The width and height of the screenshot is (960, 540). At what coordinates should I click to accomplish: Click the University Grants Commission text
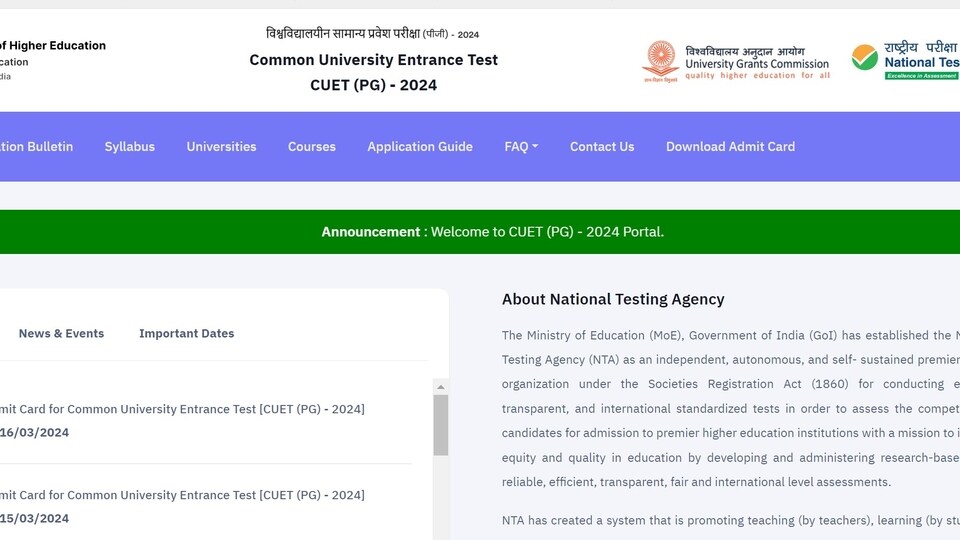(757, 64)
